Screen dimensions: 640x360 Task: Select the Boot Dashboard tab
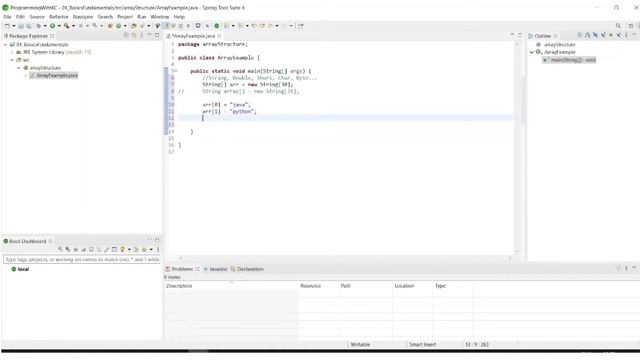27,241
